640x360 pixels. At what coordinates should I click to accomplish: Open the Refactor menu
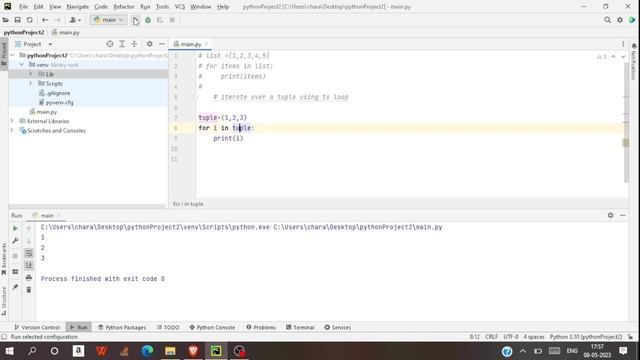click(x=124, y=7)
